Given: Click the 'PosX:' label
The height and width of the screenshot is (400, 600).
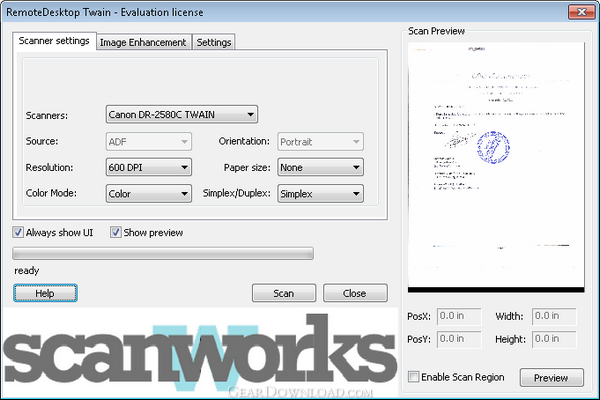Looking at the screenshot, I should [x=419, y=317].
